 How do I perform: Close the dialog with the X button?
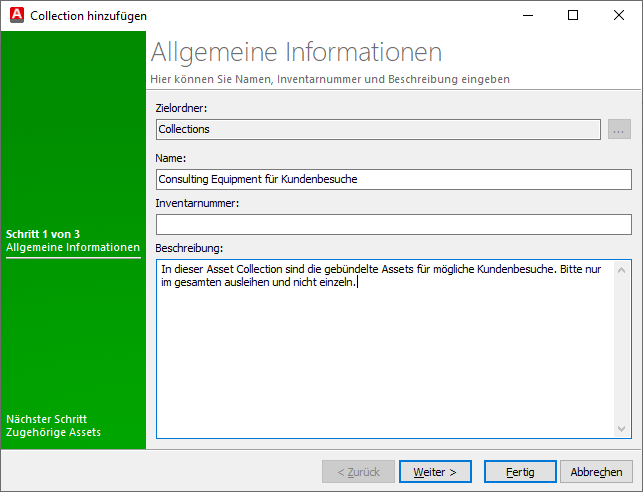click(x=619, y=15)
